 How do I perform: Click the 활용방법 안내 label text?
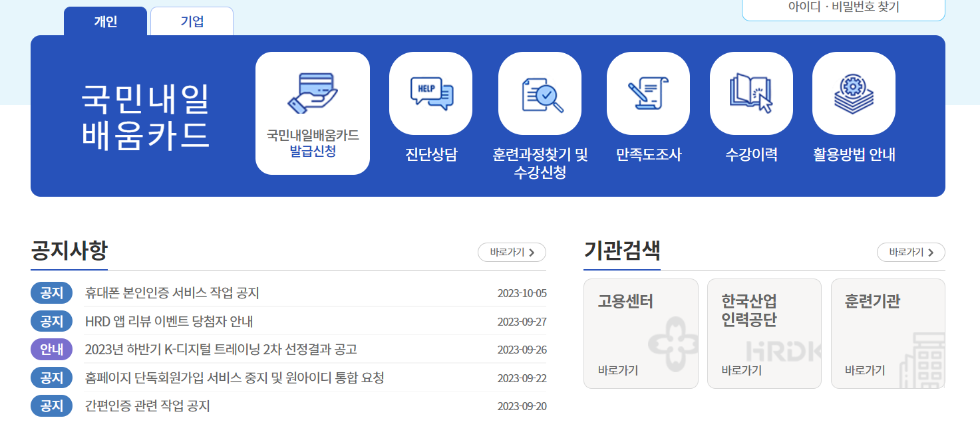coord(854,155)
